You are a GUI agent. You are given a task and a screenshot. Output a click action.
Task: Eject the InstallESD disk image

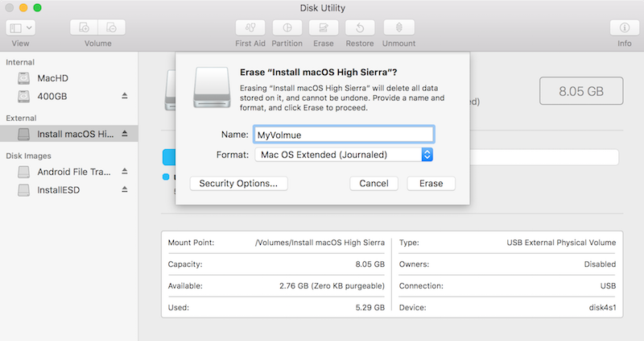point(125,189)
